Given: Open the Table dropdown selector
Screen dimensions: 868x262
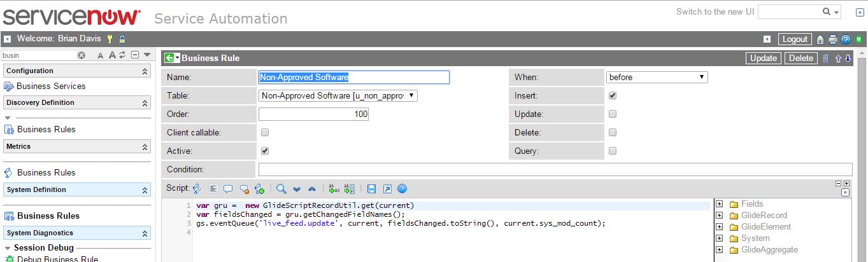Looking at the screenshot, I should [338, 96].
